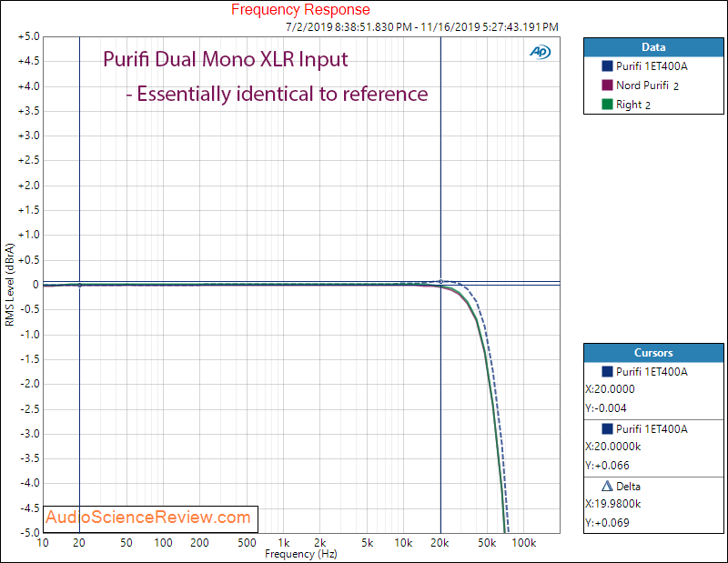
Task: Click the 50k frequency tick label
Action: coord(487,543)
